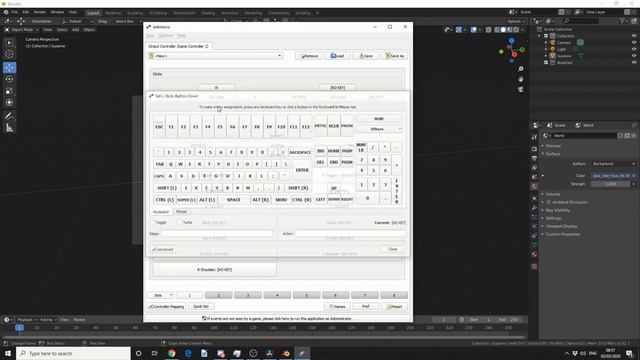
Task: Toggle visibility of last outliner collection
Action: coord(634,62)
